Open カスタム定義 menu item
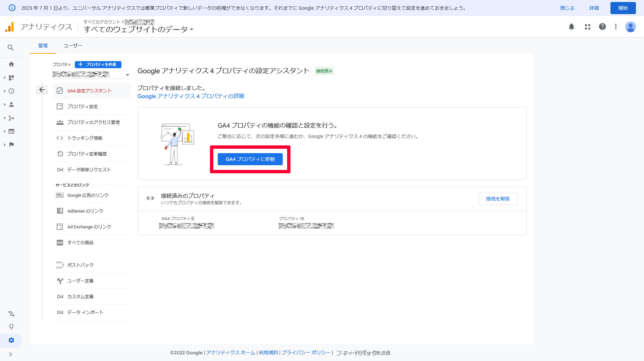 coord(92,297)
